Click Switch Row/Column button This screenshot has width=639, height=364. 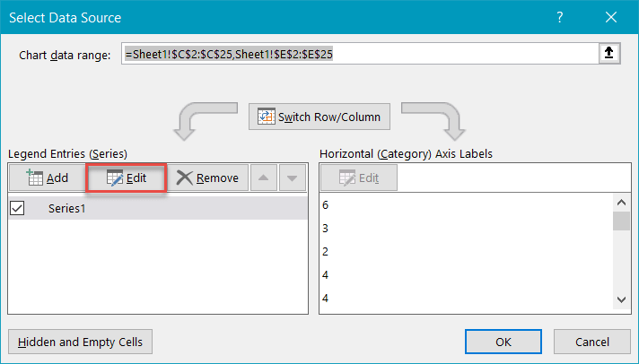pyautogui.click(x=319, y=117)
